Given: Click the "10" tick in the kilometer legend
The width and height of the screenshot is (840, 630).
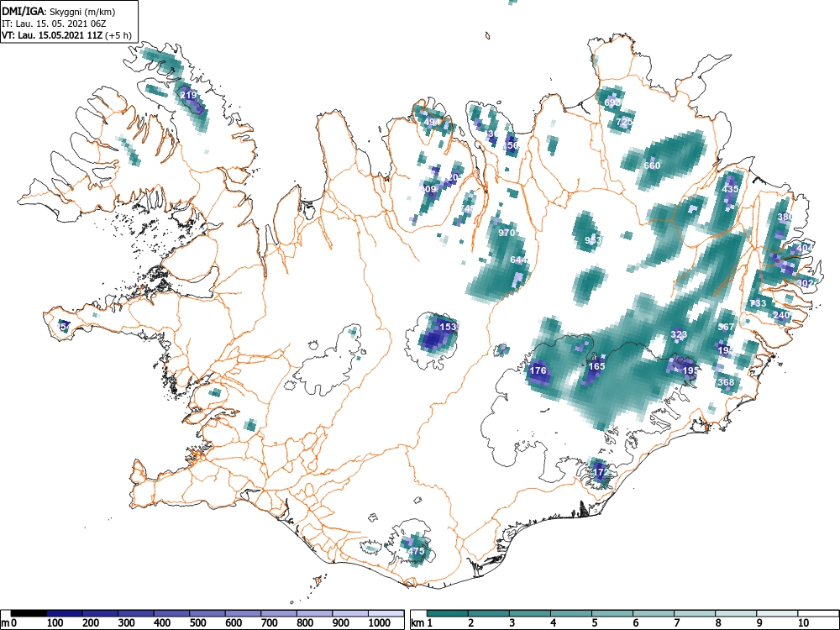Looking at the screenshot, I should 802,623.
